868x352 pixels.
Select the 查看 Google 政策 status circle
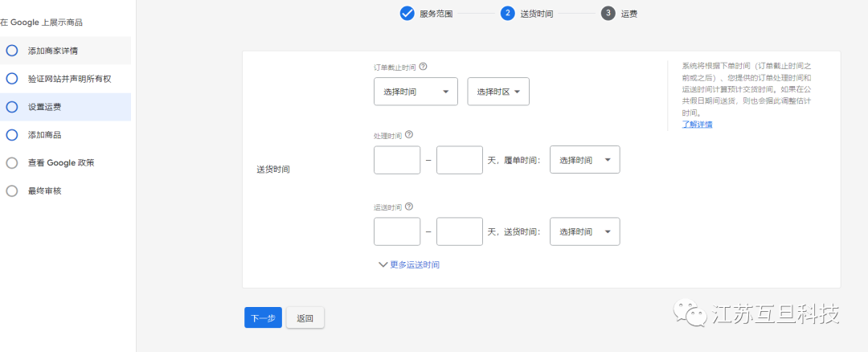coord(12,162)
